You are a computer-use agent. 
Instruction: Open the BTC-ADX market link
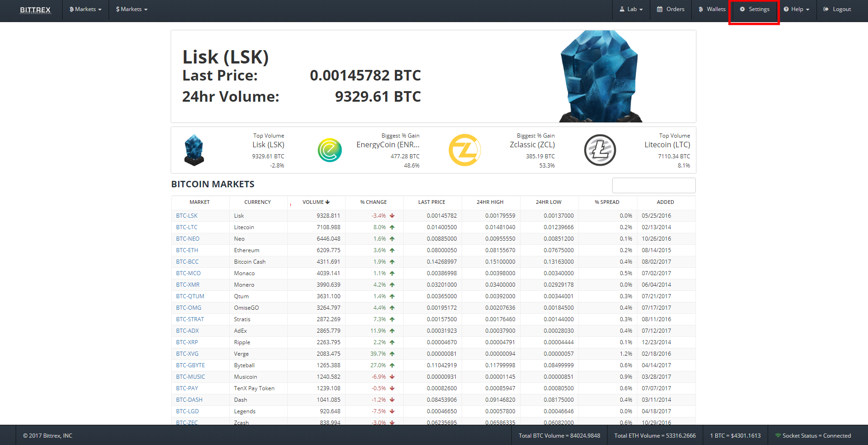[x=187, y=331]
